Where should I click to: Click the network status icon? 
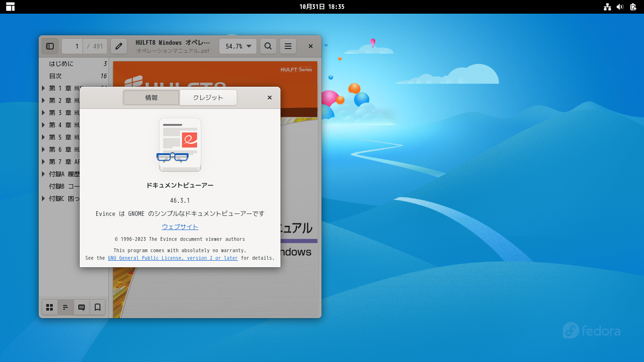tap(607, 7)
